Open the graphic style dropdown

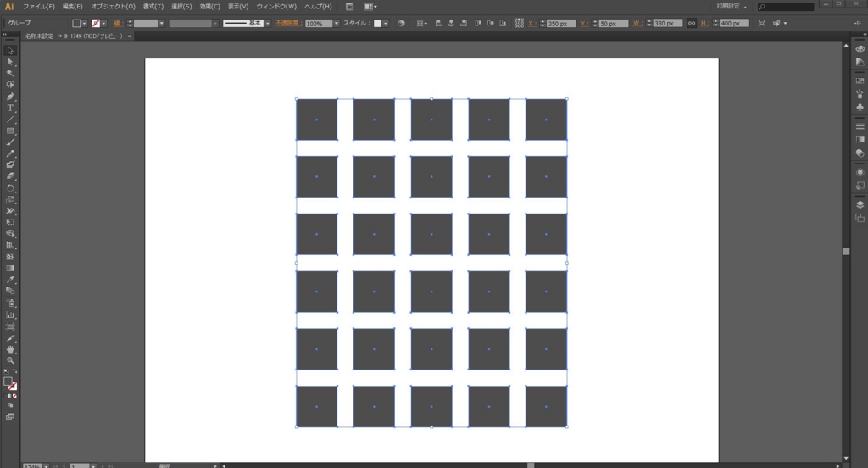(386, 23)
